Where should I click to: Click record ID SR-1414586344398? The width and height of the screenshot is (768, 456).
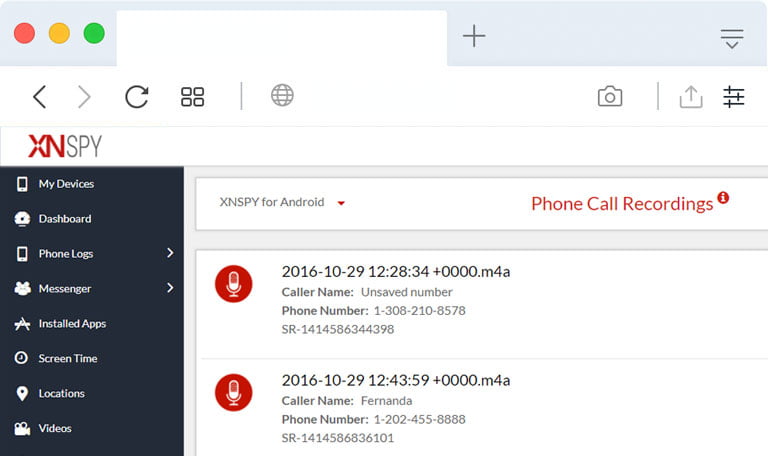point(337,329)
